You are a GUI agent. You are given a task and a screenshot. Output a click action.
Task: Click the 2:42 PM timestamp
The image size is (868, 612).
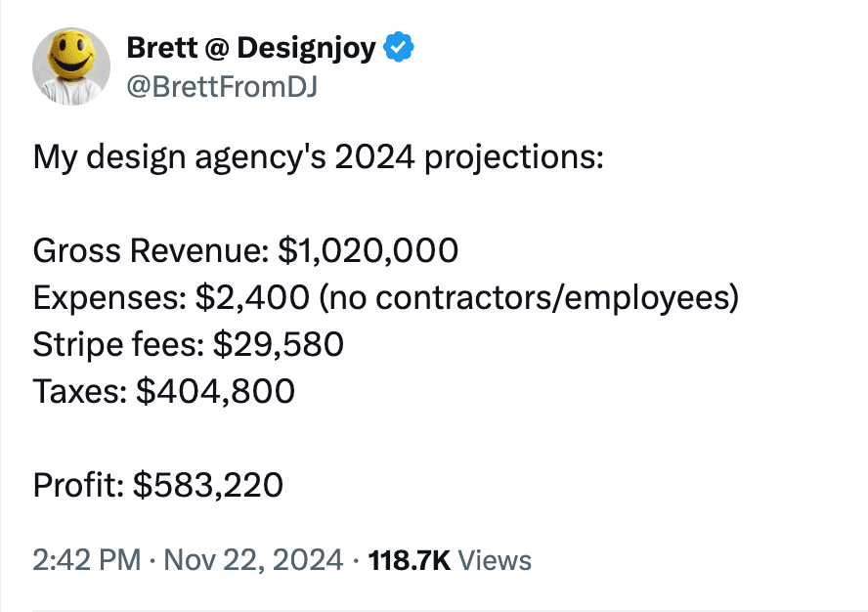[87, 560]
